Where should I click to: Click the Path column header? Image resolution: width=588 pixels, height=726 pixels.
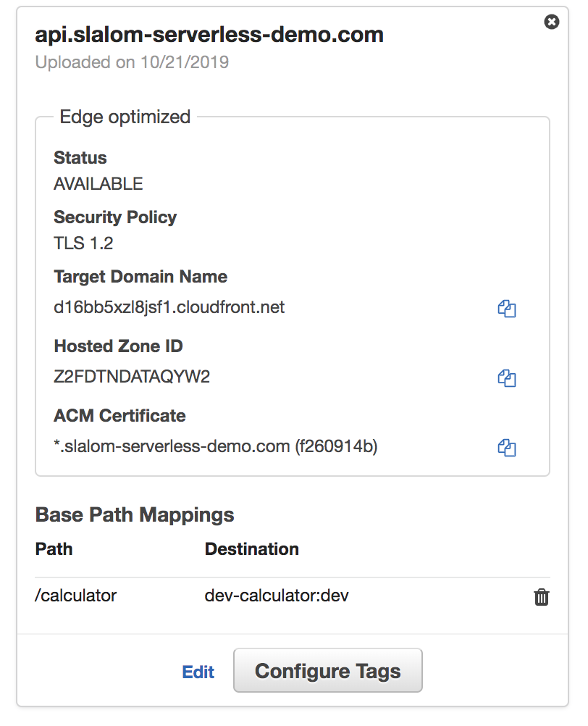[x=54, y=549]
